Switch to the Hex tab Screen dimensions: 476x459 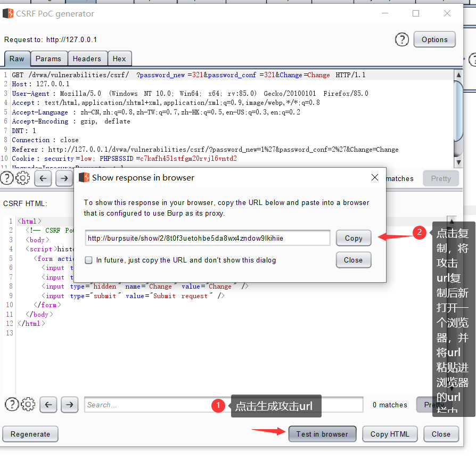tap(119, 59)
